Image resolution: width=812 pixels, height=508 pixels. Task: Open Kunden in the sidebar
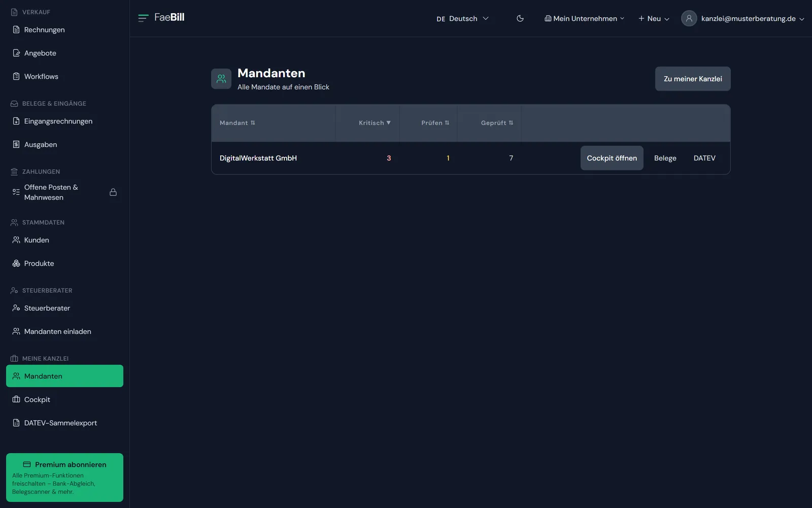(x=64, y=240)
